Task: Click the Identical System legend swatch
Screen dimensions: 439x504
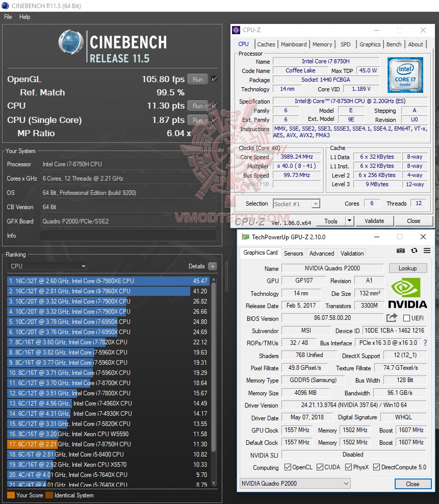Action: 49,495
